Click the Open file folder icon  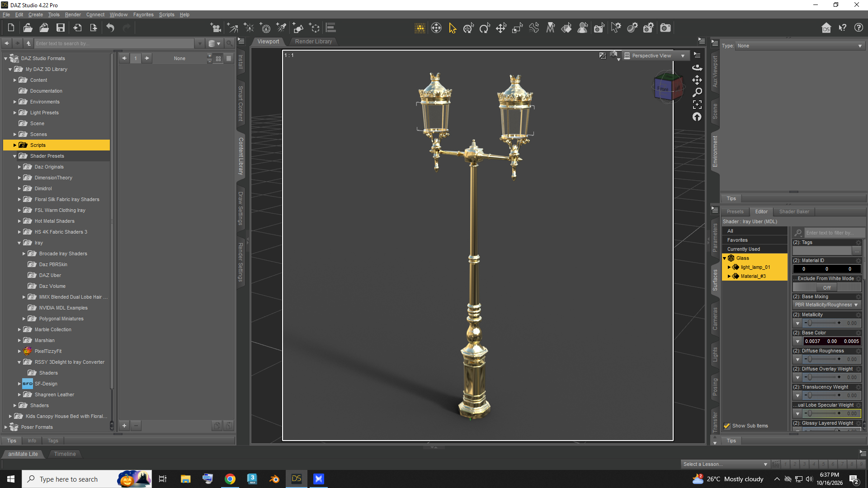coord(28,28)
